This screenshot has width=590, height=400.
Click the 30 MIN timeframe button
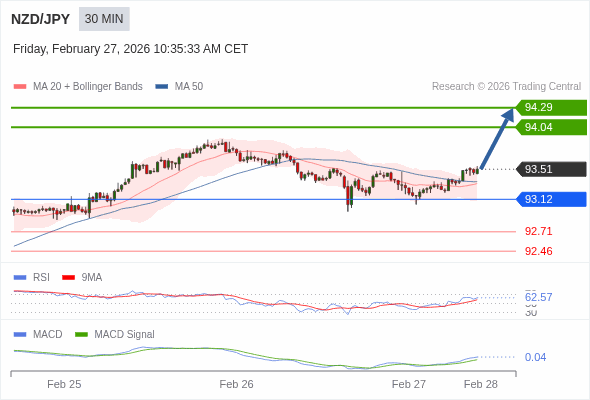coord(104,19)
